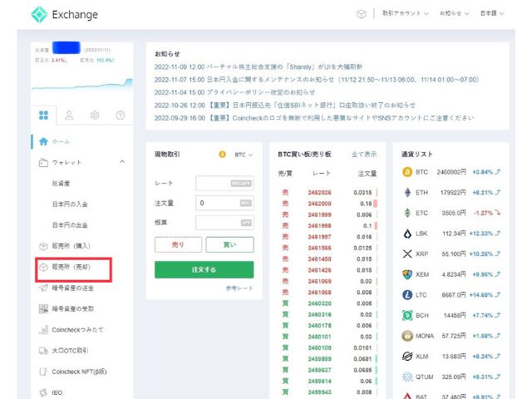Click the home icon in sidebar
532x399 pixels.
pos(43,141)
